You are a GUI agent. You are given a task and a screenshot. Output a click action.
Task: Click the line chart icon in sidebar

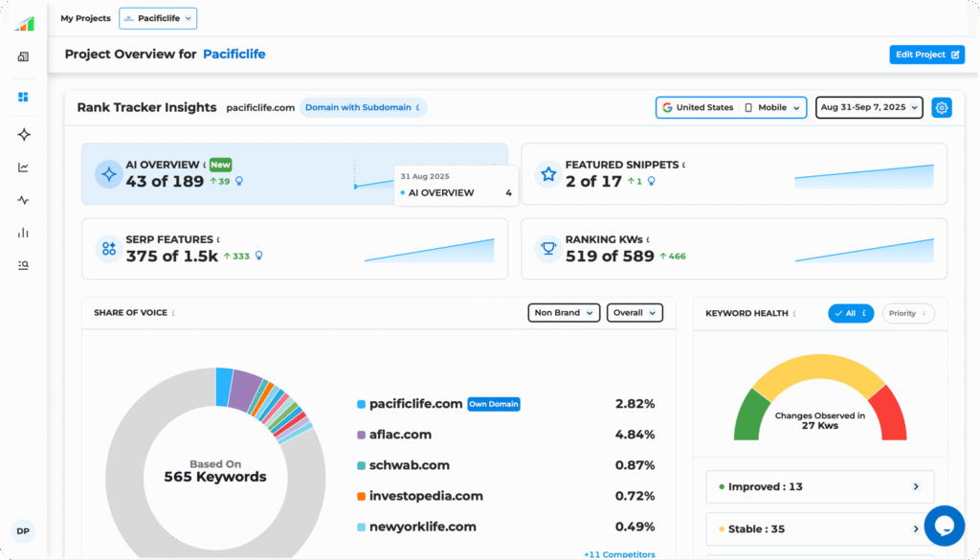23,168
